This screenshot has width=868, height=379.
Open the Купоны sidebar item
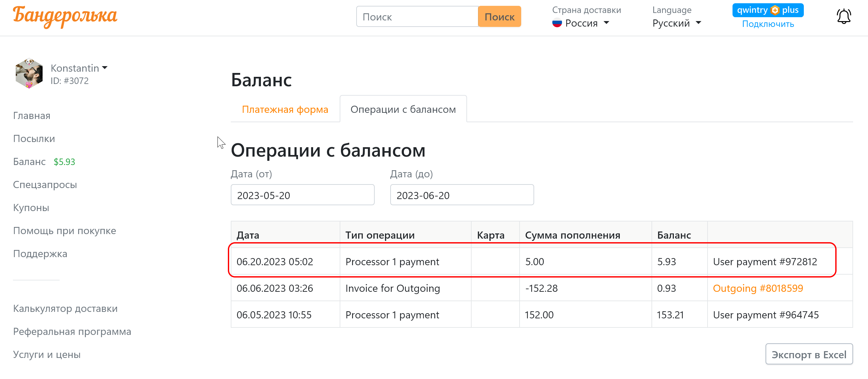coord(31,208)
